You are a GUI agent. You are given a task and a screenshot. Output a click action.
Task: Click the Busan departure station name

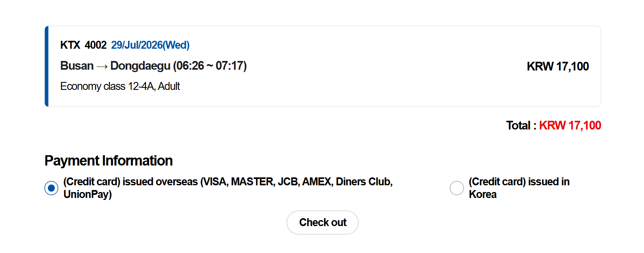pyautogui.click(x=77, y=66)
